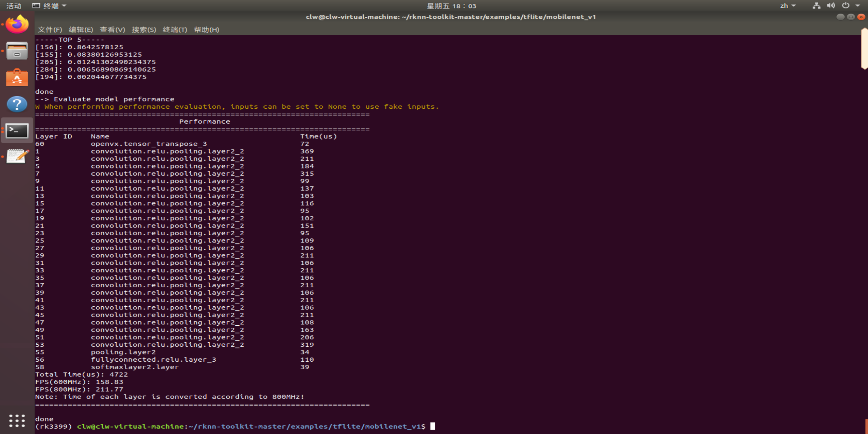Click the time value 319 for layer 53
This screenshot has height=434, width=868.
(307, 345)
